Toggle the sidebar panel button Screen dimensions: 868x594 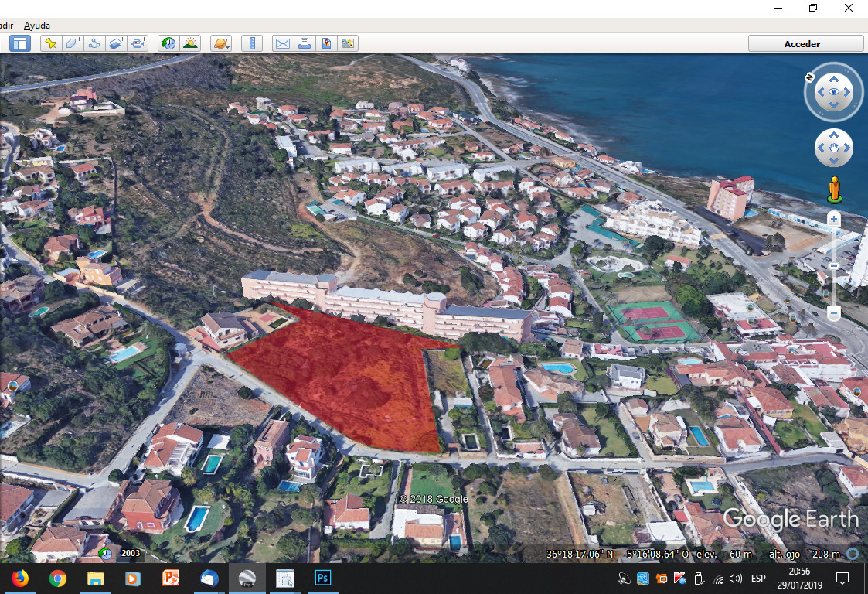[20, 43]
